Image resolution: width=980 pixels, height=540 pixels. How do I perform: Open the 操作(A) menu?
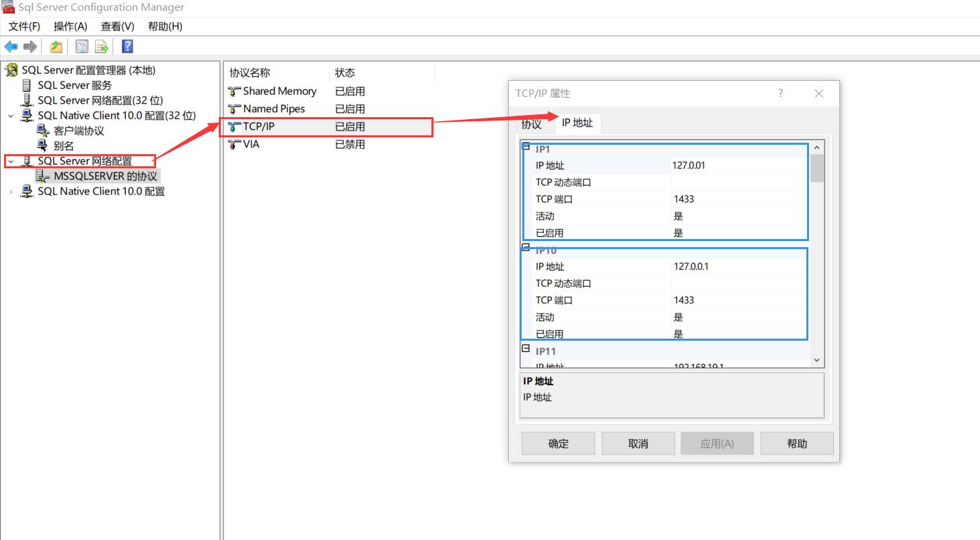(69, 26)
